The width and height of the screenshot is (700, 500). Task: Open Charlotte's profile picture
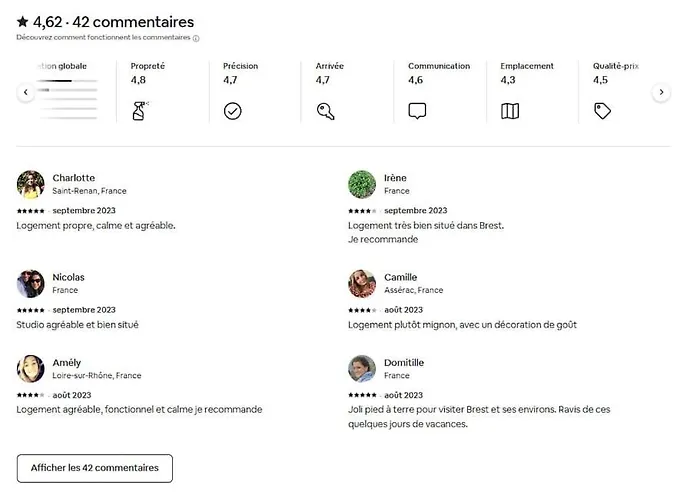coord(30,184)
